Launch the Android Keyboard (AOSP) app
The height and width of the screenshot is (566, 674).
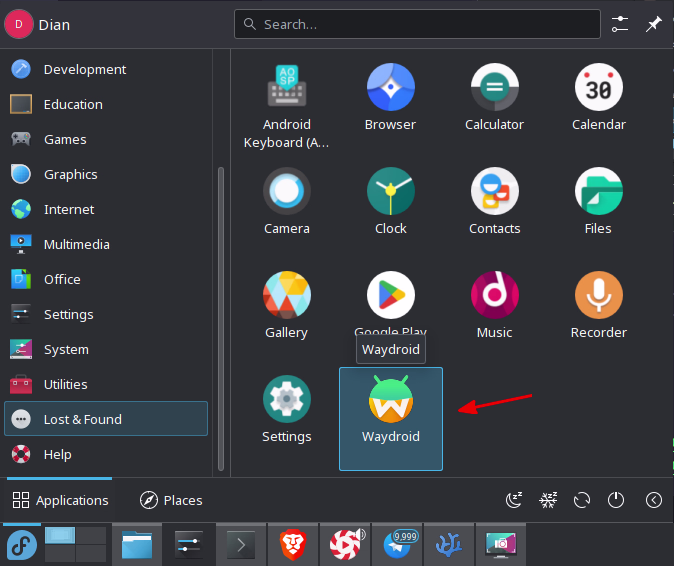tap(287, 106)
